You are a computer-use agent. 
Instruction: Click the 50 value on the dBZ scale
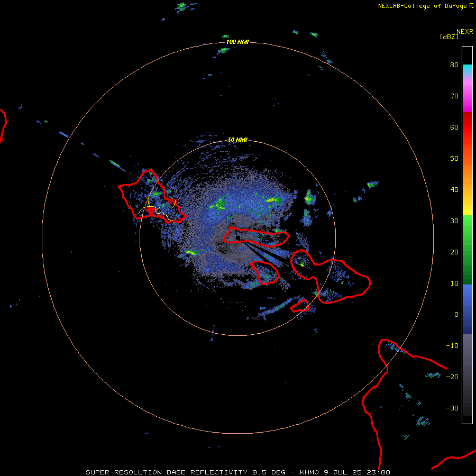click(454, 159)
